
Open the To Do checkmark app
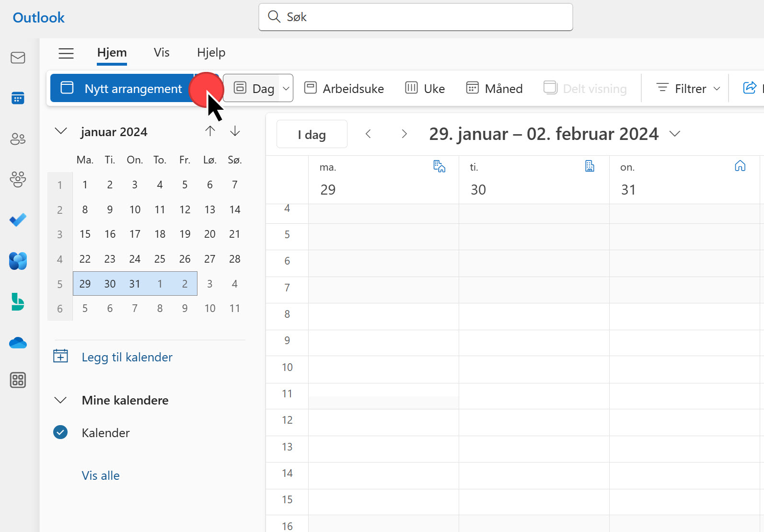18,220
